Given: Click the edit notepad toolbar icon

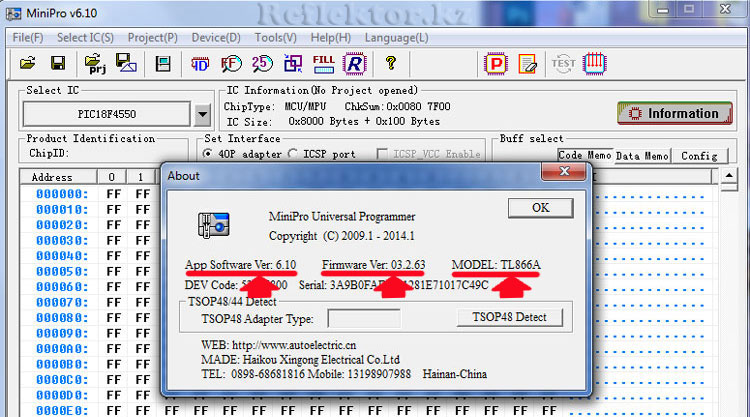Looking at the screenshot, I should pyautogui.click(x=528, y=64).
